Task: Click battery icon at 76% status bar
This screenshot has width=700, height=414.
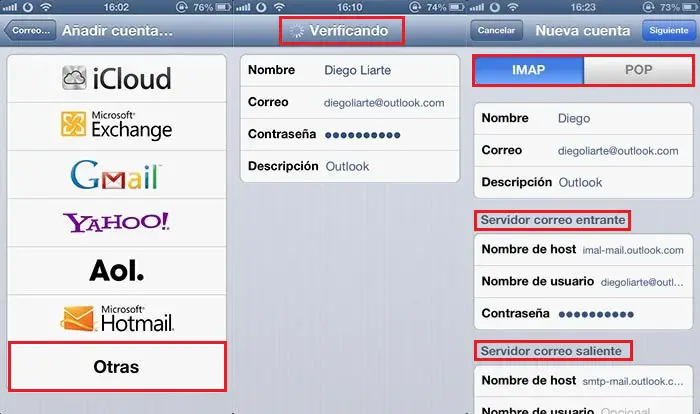Action: (x=223, y=7)
